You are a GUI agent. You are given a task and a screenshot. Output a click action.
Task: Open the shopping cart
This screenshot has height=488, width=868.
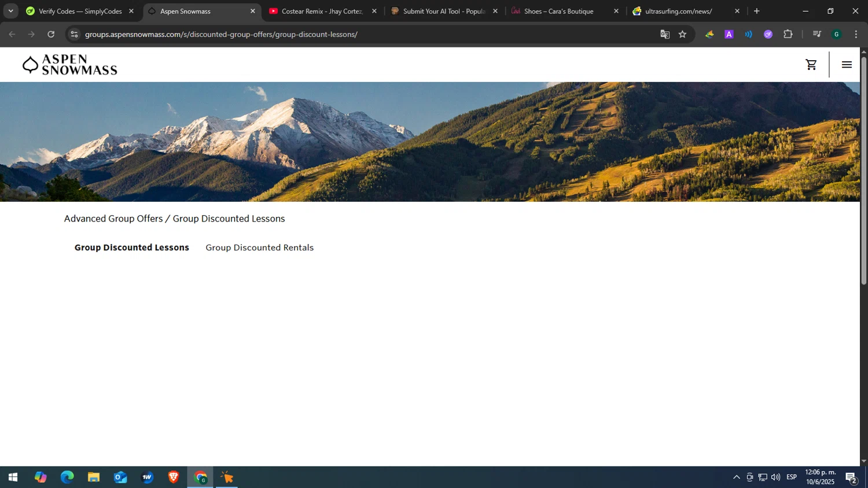pos(811,65)
